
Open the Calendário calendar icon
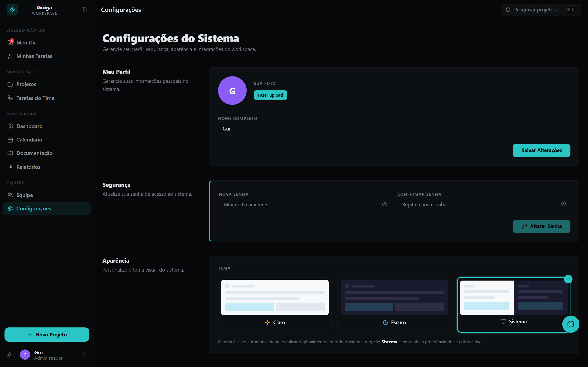[10, 140]
